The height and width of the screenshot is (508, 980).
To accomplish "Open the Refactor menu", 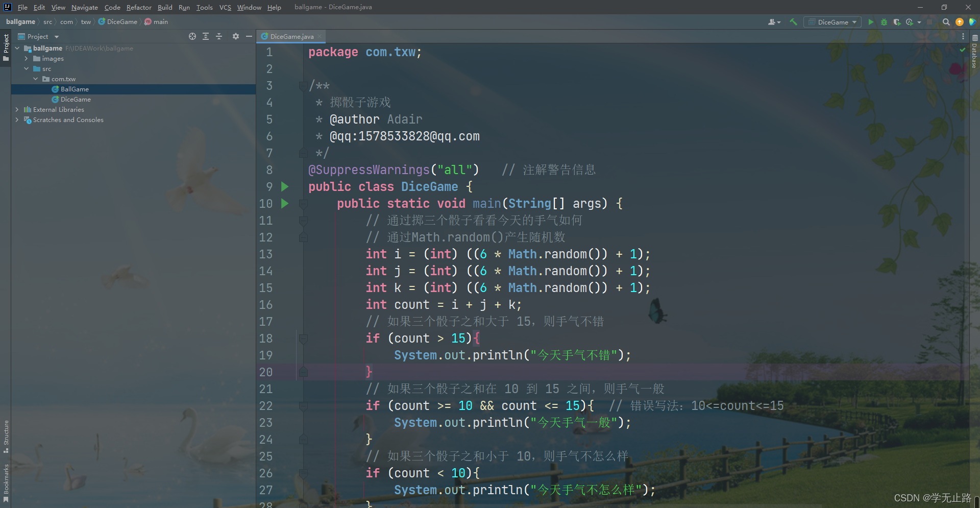I will click(139, 7).
